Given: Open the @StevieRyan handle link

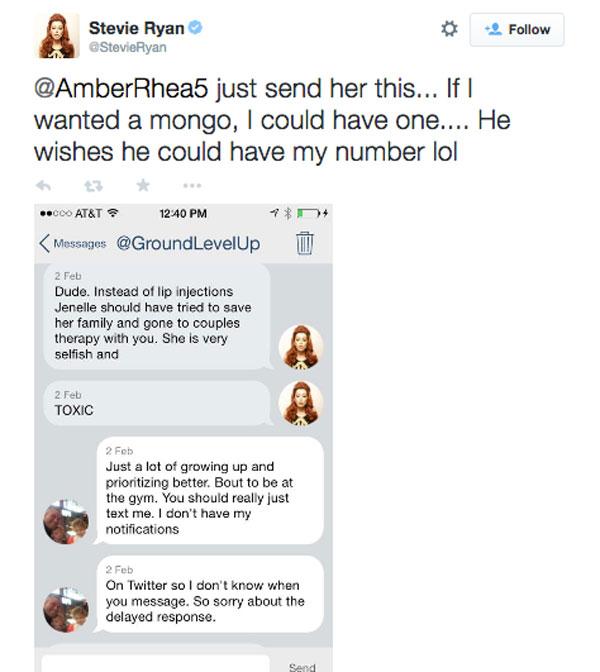Looking at the screenshot, I should pos(127,47).
